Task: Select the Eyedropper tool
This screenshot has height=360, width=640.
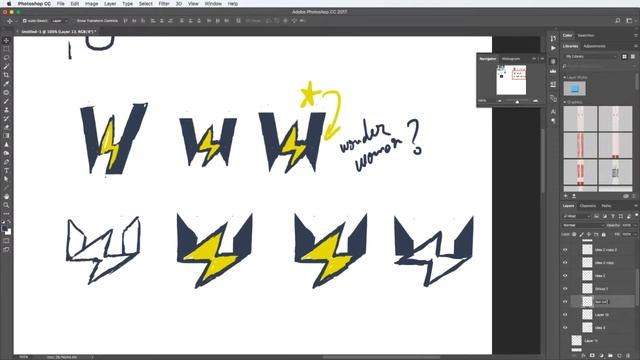Action: (6, 84)
